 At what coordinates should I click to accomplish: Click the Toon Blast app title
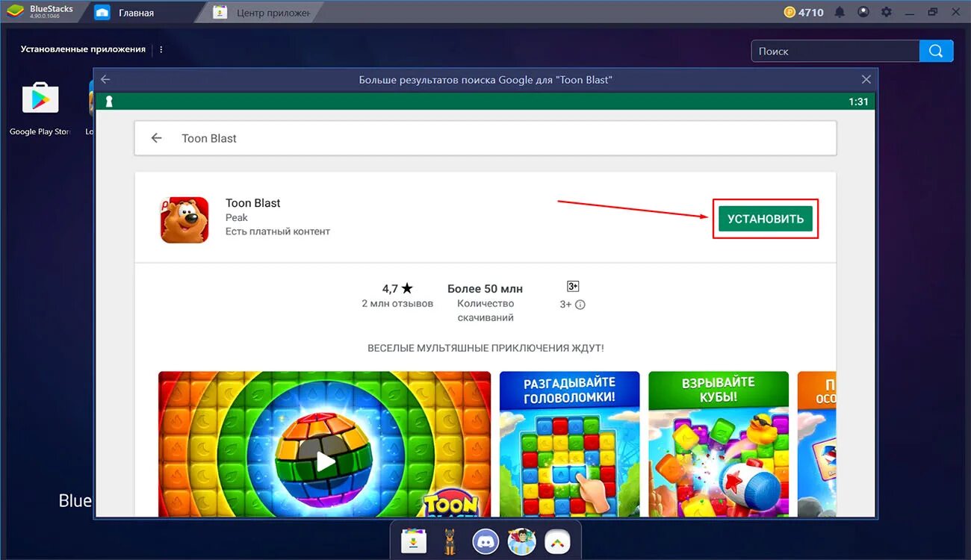click(x=252, y=203)
